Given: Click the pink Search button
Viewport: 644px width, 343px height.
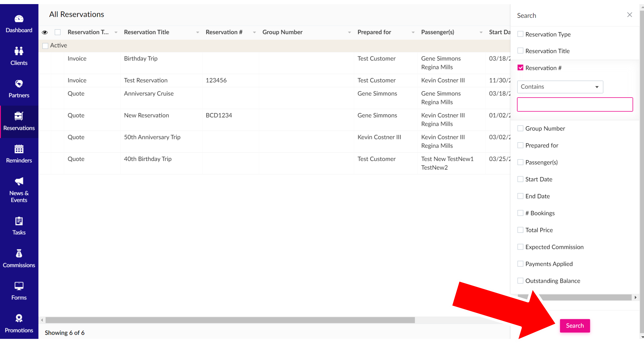Looking at the screenshot, I should click(x=575, y=326).
